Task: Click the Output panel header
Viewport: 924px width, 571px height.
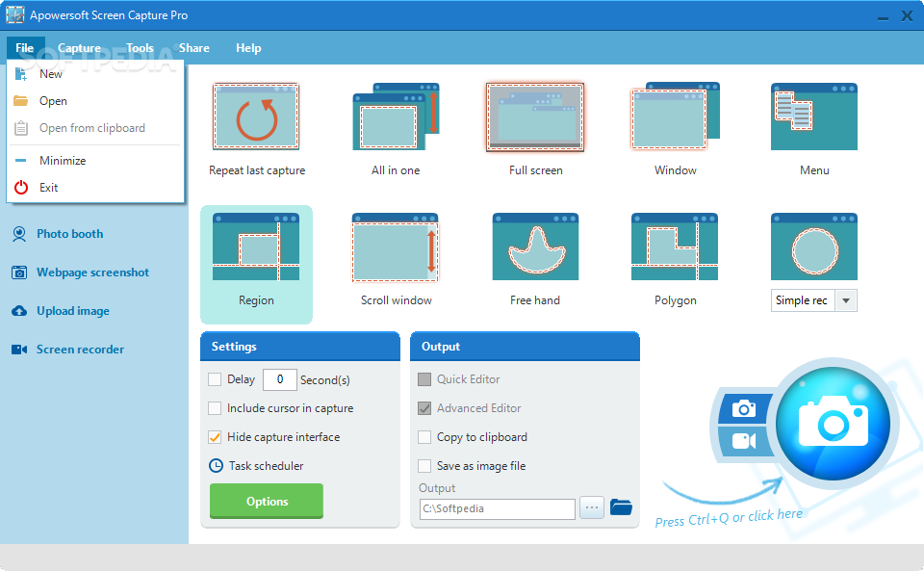Action: click(525, 347)
